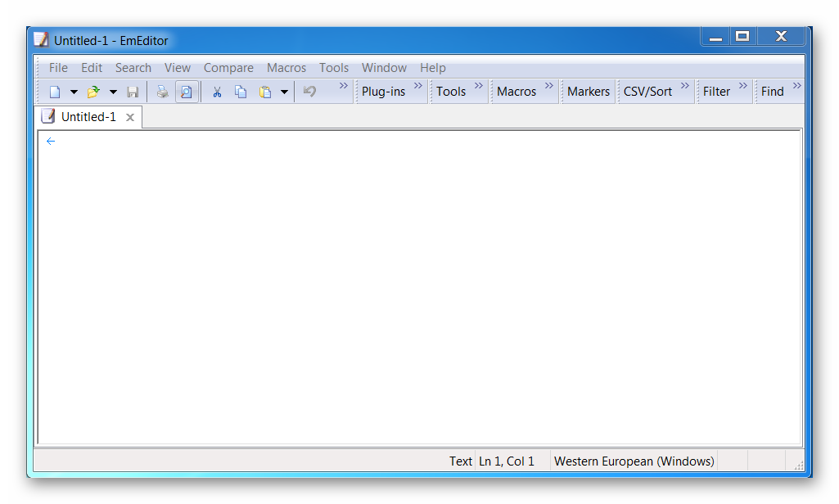Open the File menu
Viewport: 839px width, 504px height.
(58, 68)
